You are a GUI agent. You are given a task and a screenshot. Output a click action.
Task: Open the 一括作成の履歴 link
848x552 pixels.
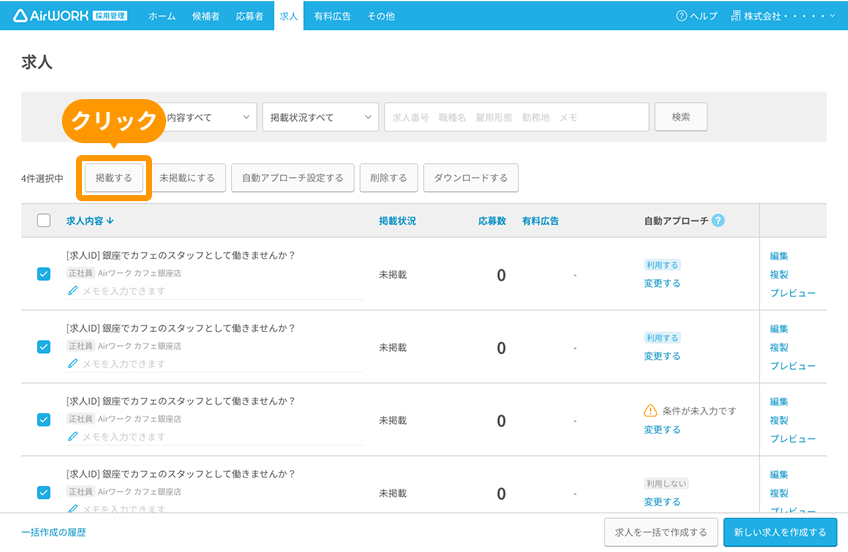tap(54, 533)
